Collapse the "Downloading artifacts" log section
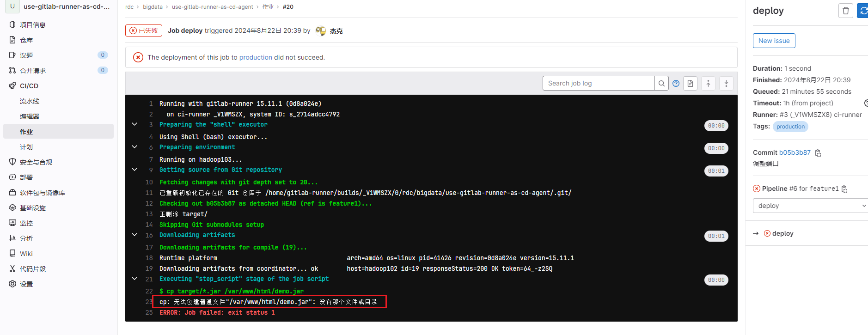Screen dimensions: 868x335 point(134,235)
